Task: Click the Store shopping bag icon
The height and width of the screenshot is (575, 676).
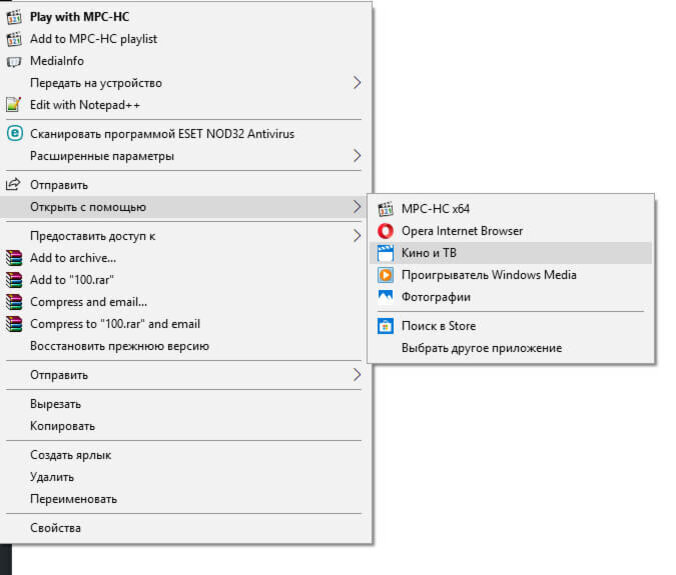Action: pyautogui.click(x=385, y=326)
